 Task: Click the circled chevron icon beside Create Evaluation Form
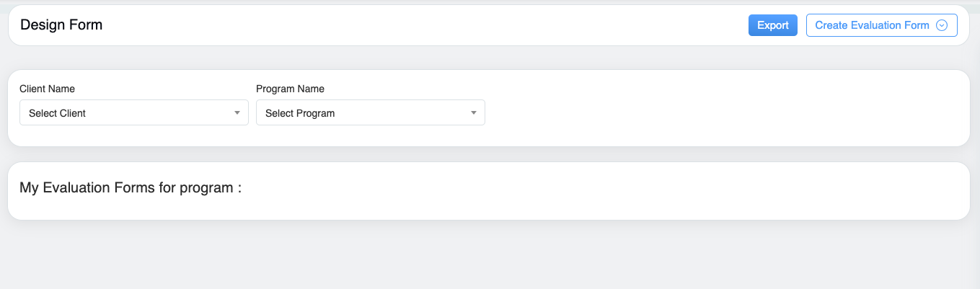[941, 25]
